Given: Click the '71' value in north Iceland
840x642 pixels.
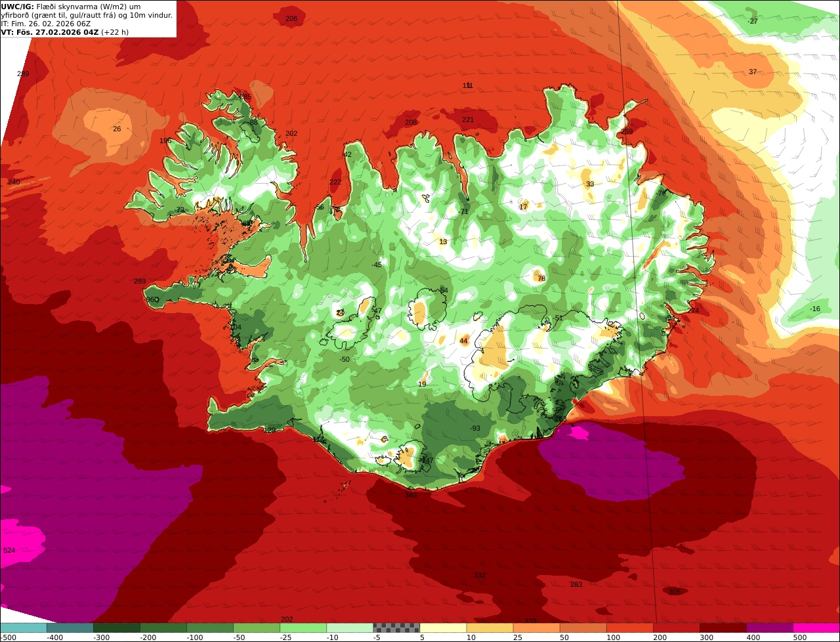Looking at the screenshot, I should click(x=464, y=211).
